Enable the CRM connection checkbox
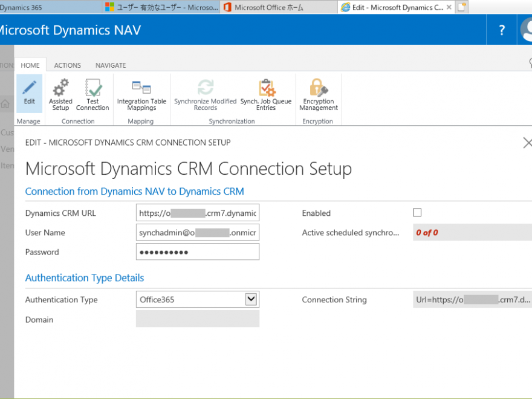This screenshot has height=399, width=532. 417,213
